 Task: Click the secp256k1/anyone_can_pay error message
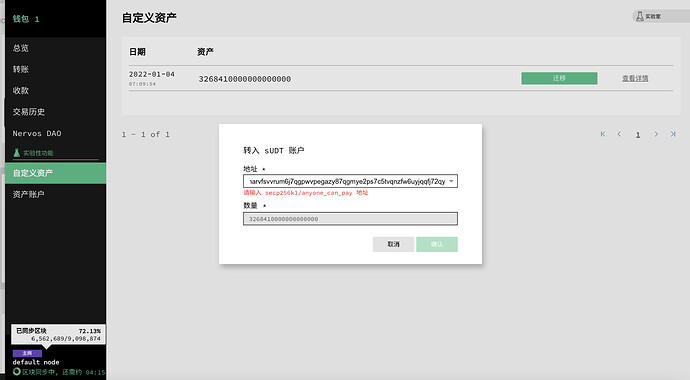tap(306, 193)
